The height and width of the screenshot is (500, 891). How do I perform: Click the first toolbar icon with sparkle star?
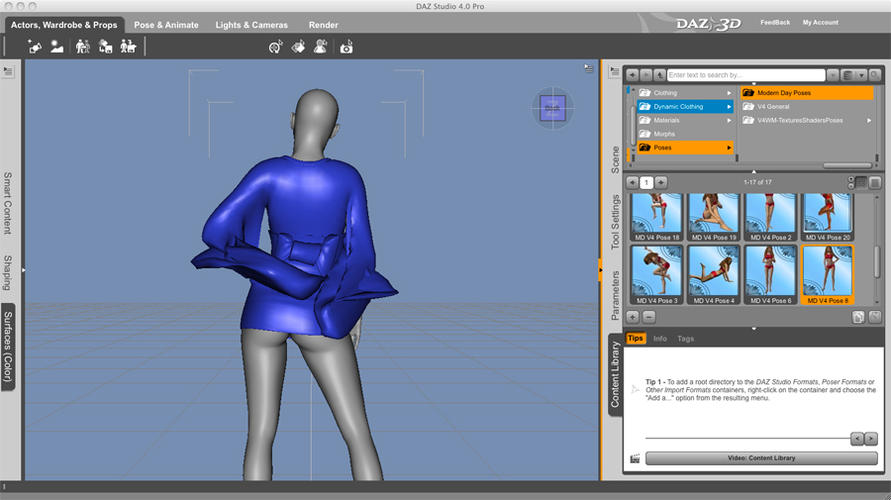point(35,47)
